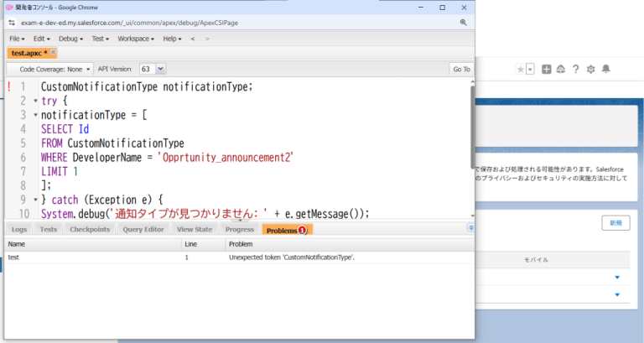
Task: Open second row dropdown arrow in Salesforce list
Action: 617,294
